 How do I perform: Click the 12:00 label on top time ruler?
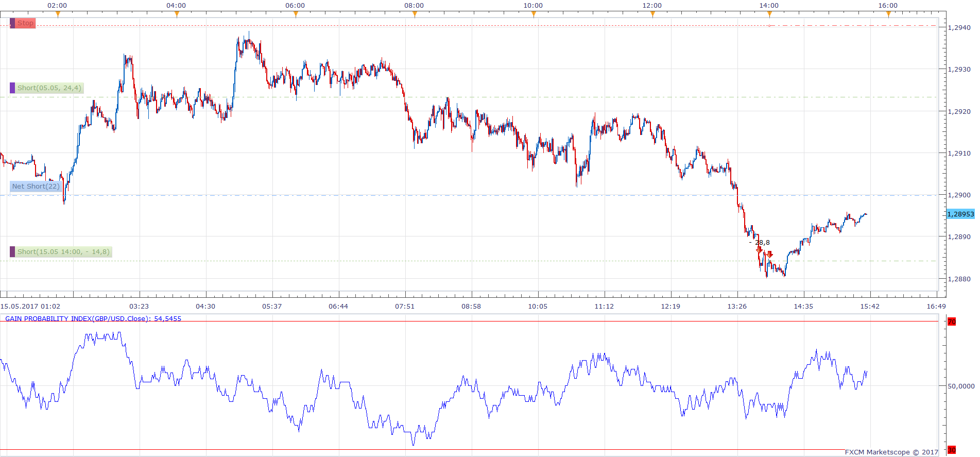[x=652, y=6]
